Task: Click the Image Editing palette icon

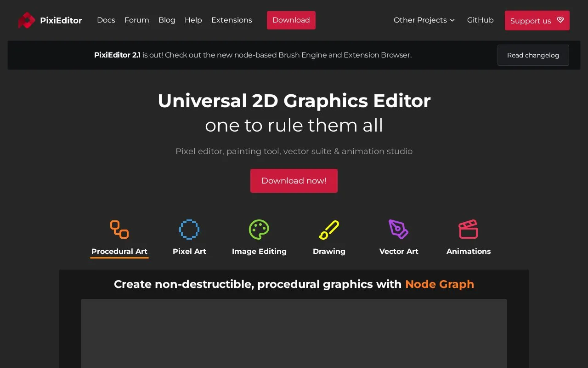Action: tap(259, 230)
